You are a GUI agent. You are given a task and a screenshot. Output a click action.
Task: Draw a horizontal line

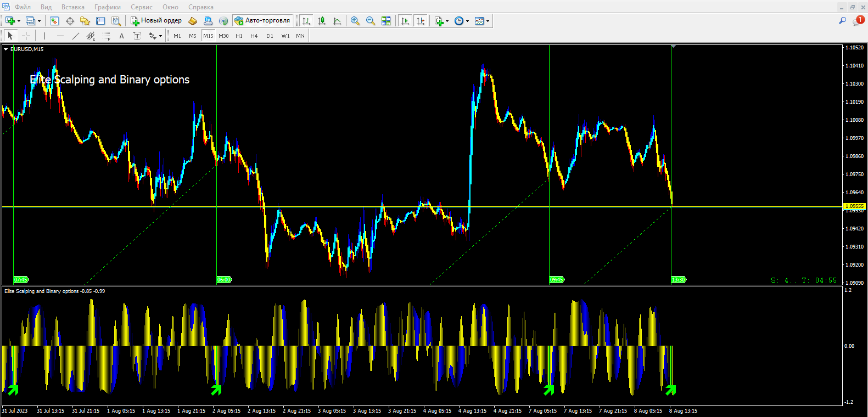[60, 36]
